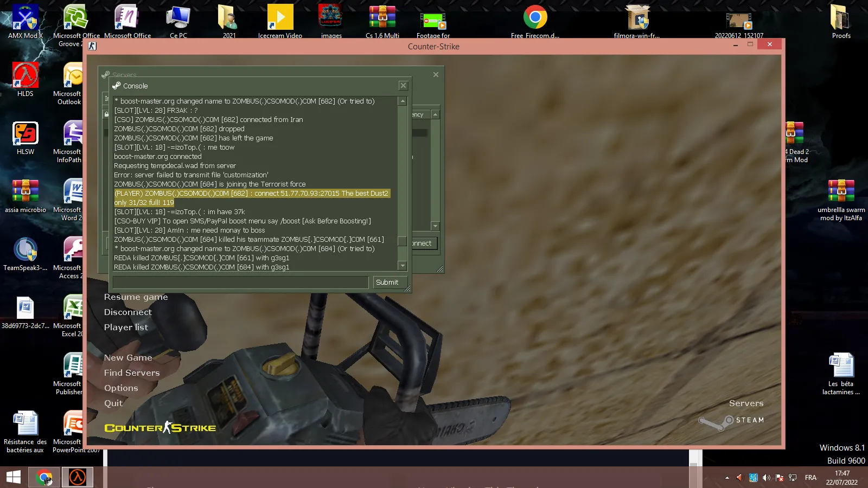Open the Proofs folder on desktop
The image size is (868, 488).
(x=841, y=22)
